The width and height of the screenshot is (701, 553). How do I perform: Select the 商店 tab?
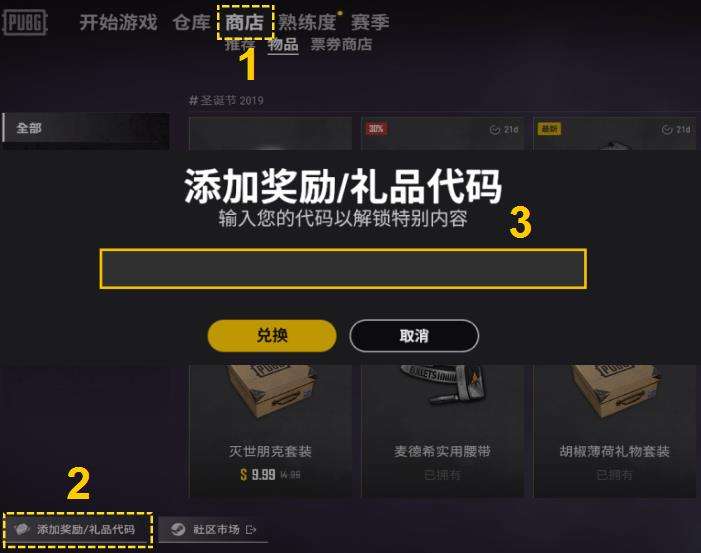(245, 22)
